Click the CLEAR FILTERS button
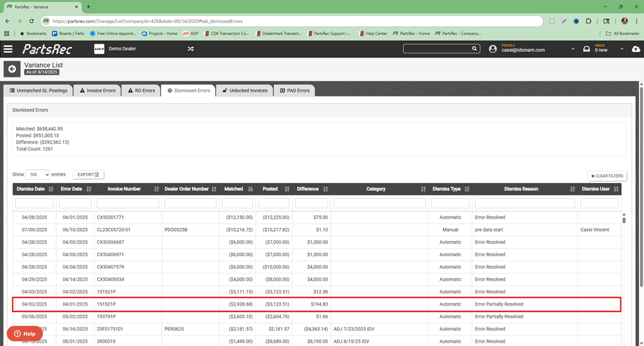The image size is (644, 346). pos(607,176)
